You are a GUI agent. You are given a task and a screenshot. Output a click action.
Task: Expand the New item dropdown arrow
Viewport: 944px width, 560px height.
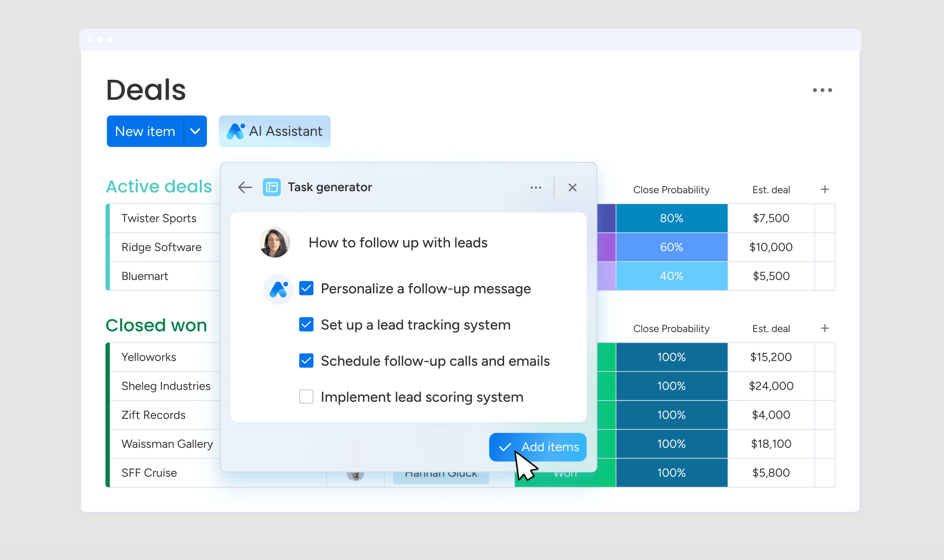[x=195, y=131]
